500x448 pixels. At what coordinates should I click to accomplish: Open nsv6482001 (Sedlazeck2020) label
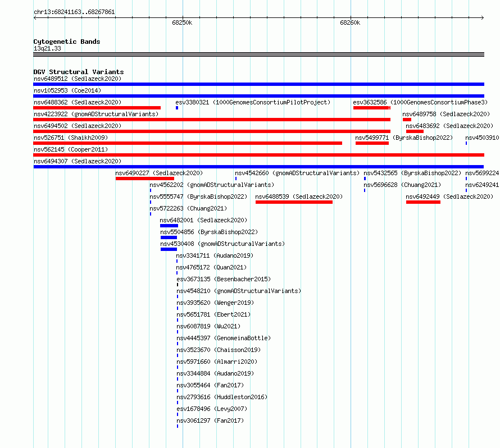tap(203, 220)
